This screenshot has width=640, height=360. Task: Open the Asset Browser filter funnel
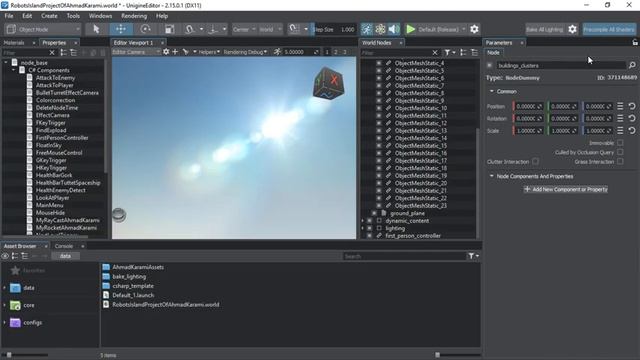[x=473, y=256]
